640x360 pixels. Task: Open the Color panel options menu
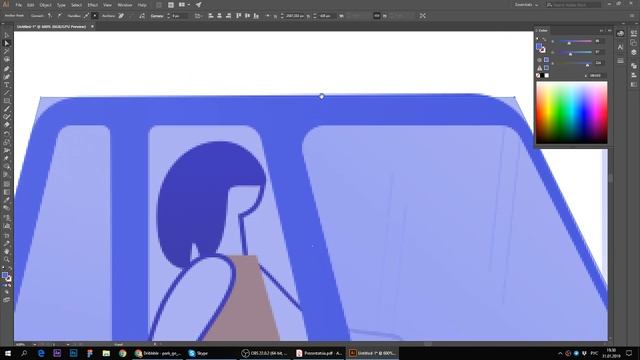point(610,31)
